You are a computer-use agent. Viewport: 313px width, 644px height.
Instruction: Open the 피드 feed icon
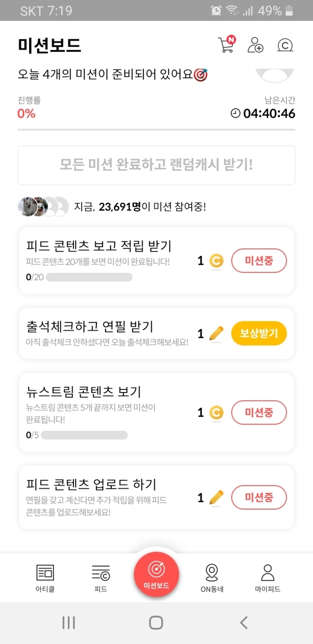click(x=101, y=578)
